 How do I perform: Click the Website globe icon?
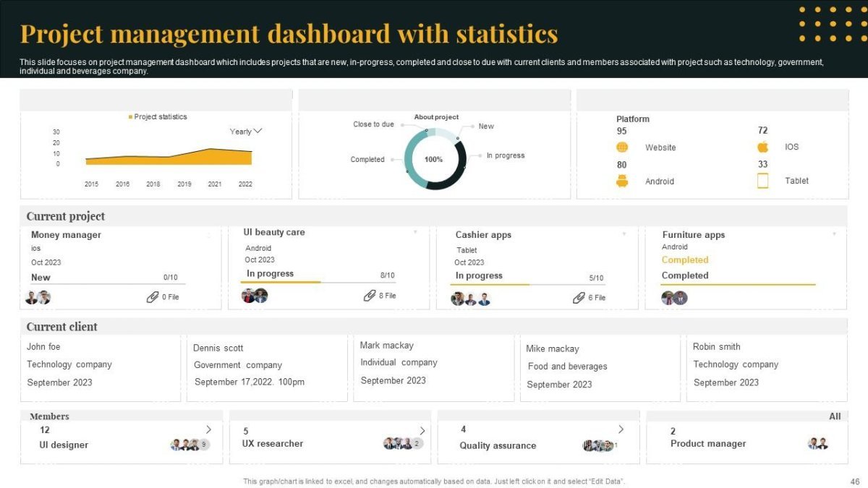pos(622,147)
